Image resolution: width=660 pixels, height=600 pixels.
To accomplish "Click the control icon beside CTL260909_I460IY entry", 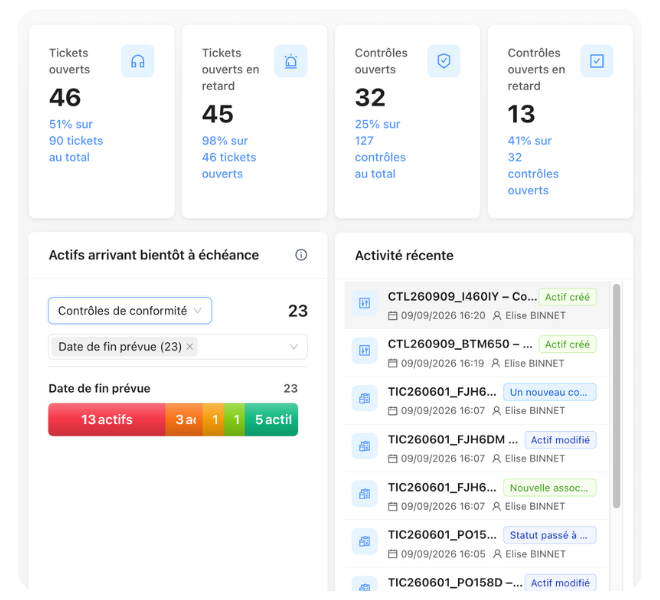I will point(365,303).
